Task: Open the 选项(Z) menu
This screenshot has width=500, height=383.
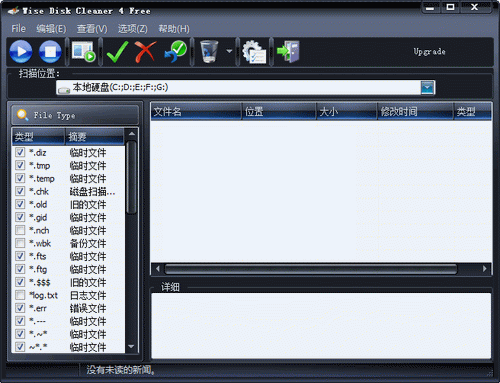Action: coord(133,29)
